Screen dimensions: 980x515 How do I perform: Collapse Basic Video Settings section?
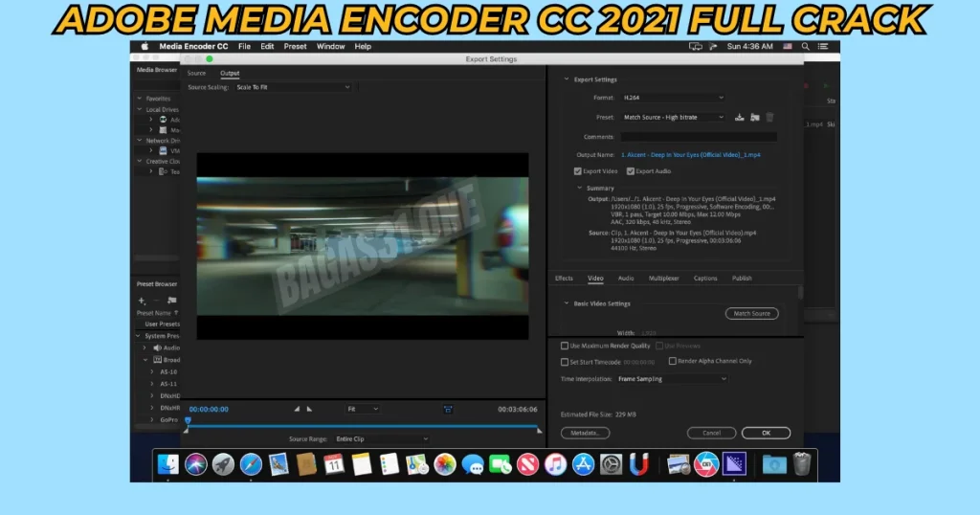(x=567, y=303)
